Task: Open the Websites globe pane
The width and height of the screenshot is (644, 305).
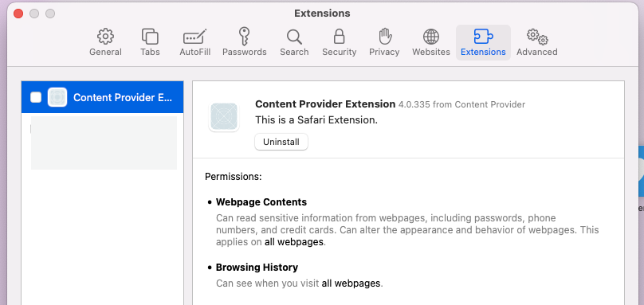Action: point(431,43)
